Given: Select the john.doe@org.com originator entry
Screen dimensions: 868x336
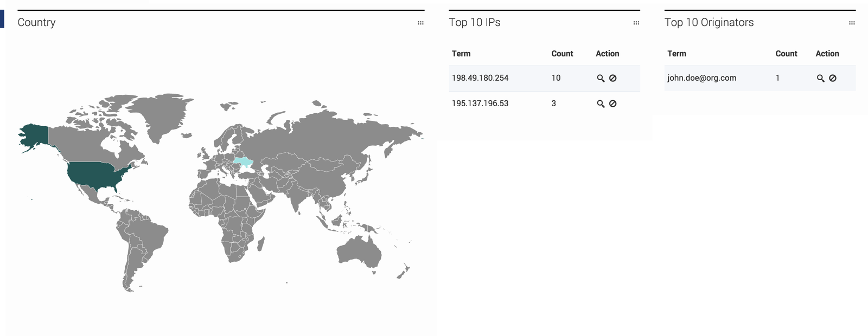Looking at the screenshot, I should pos(759,78).
